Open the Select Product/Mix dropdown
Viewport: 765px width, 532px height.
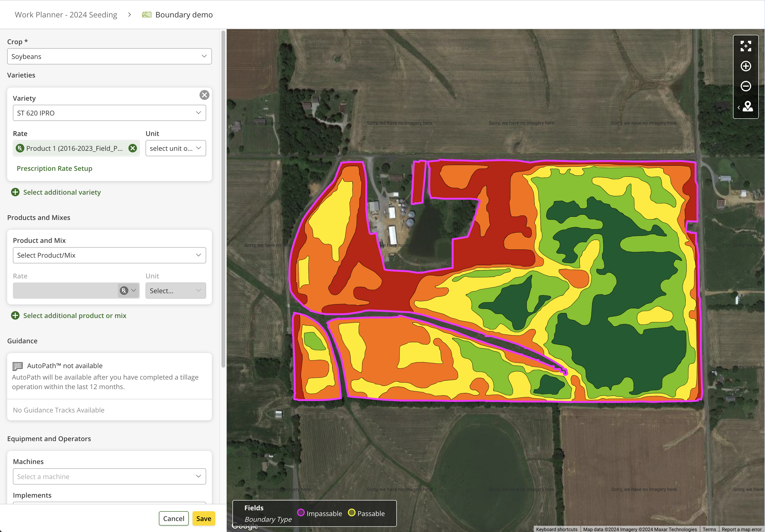109,255
